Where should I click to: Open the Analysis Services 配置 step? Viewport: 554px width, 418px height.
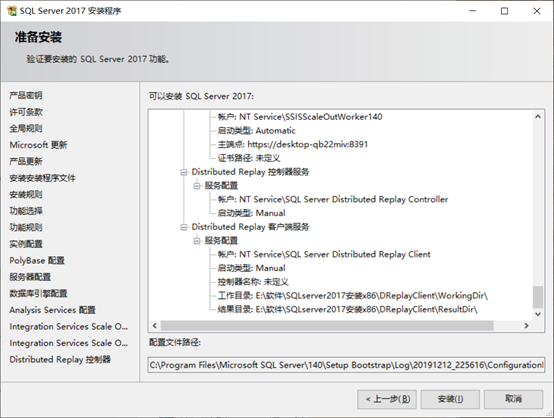click(x=52, y=310)
